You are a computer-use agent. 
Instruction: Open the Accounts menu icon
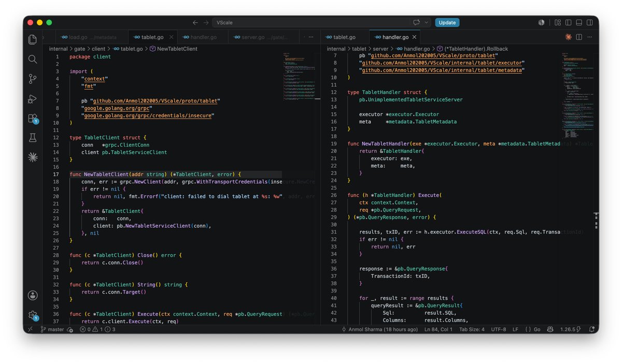point(33,295)
